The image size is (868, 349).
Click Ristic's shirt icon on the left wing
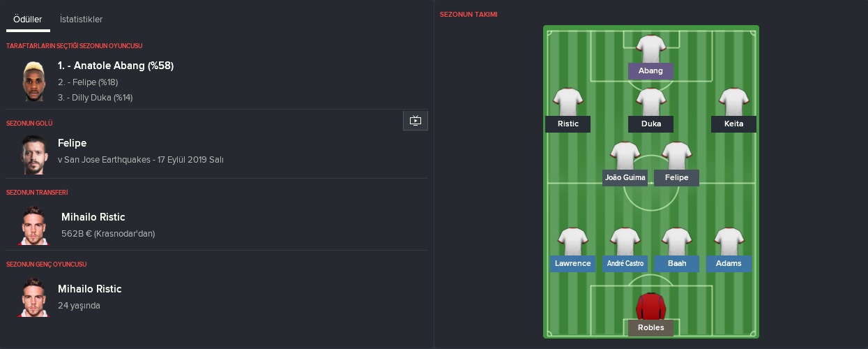click(568, 102)
